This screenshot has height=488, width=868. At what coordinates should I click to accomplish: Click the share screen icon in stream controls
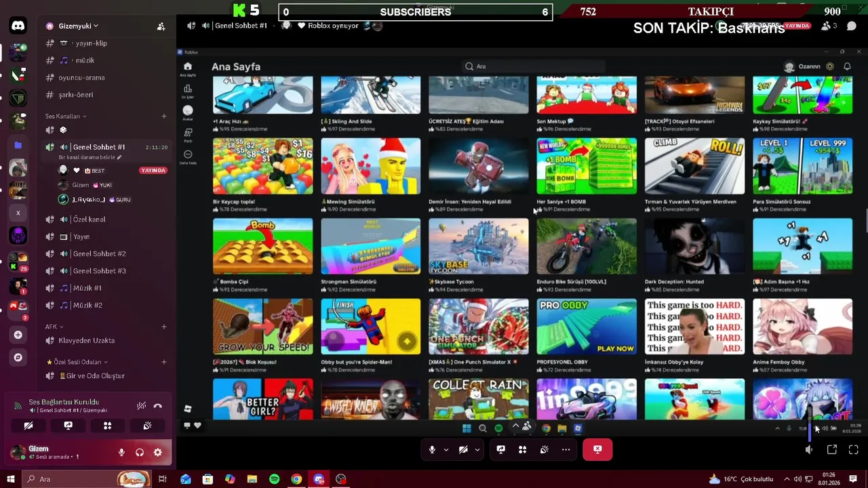[x=501, y=449]
